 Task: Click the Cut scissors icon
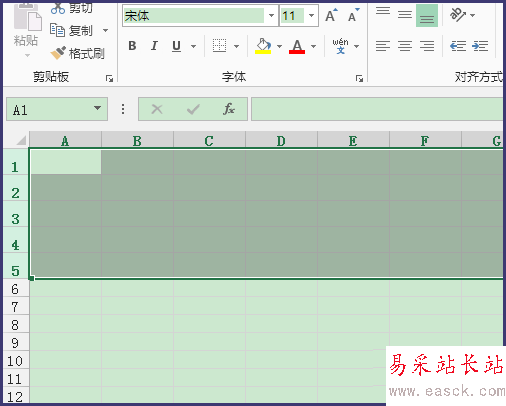(x=58, y=8)
